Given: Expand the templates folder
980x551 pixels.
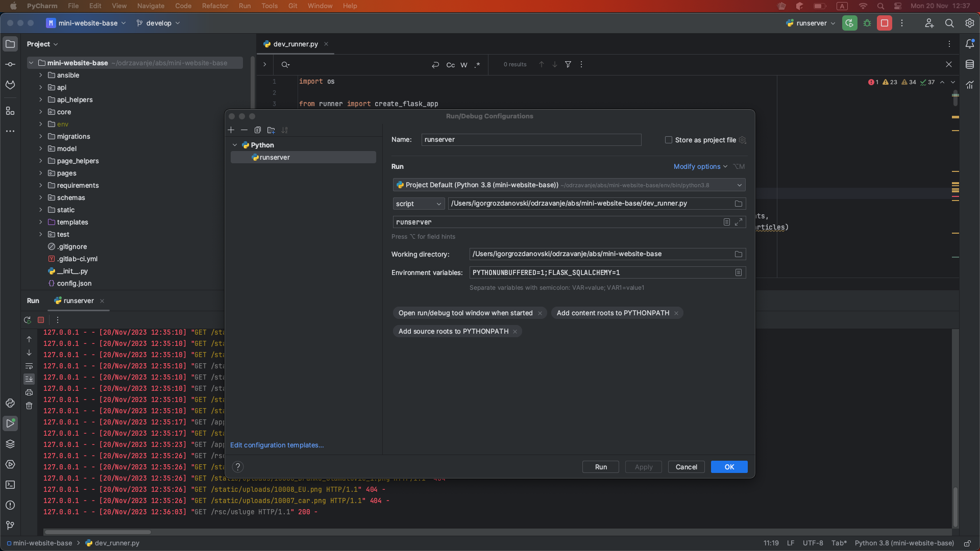Looking at the screenshot, I should point(41,222).
